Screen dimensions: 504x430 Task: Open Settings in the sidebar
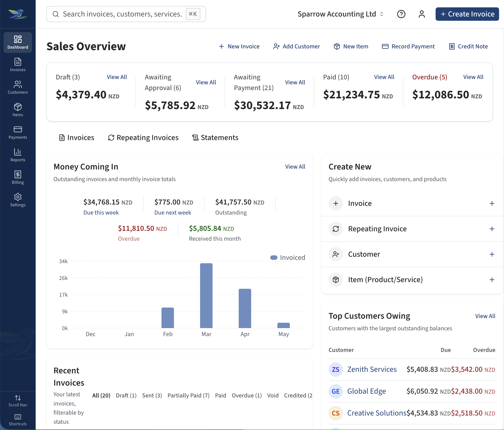point(18,200)
